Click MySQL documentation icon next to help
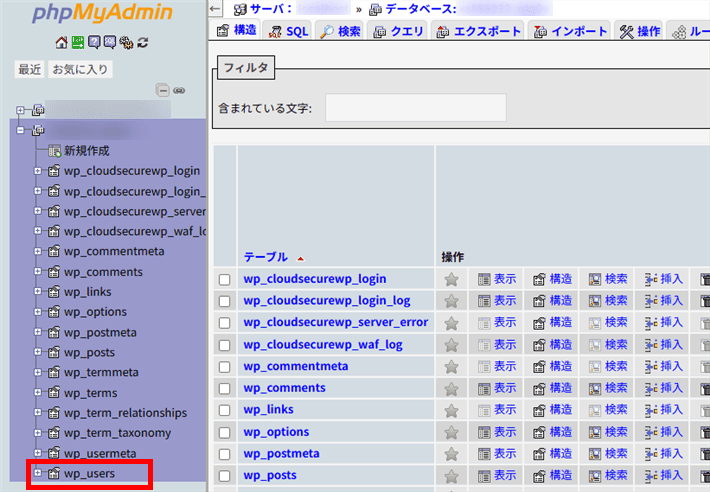Viewport: 710px width, 492px height. [110, 43]
